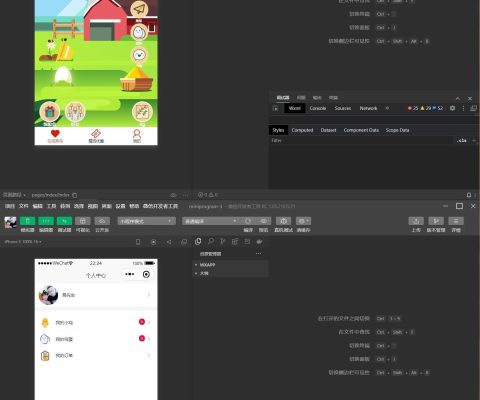Click the upload button icon

[x=416, y=221]
